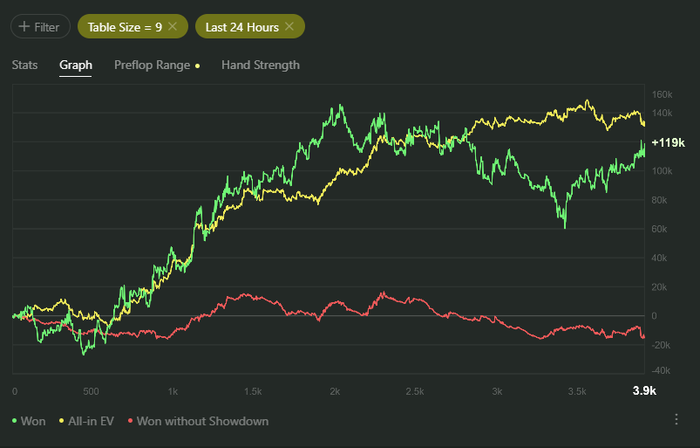700x448 pixels.
Task: Open the three-dot graph options menu
Action: (x=678, y=420)
